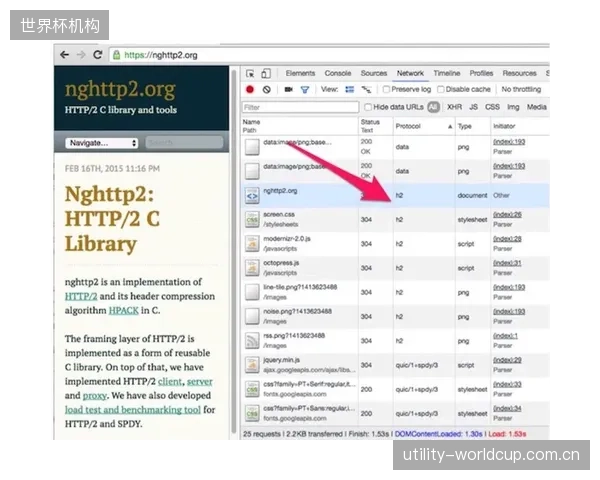
Task: Reload the page with refresh icon
Action: click(x=98, y=55)
